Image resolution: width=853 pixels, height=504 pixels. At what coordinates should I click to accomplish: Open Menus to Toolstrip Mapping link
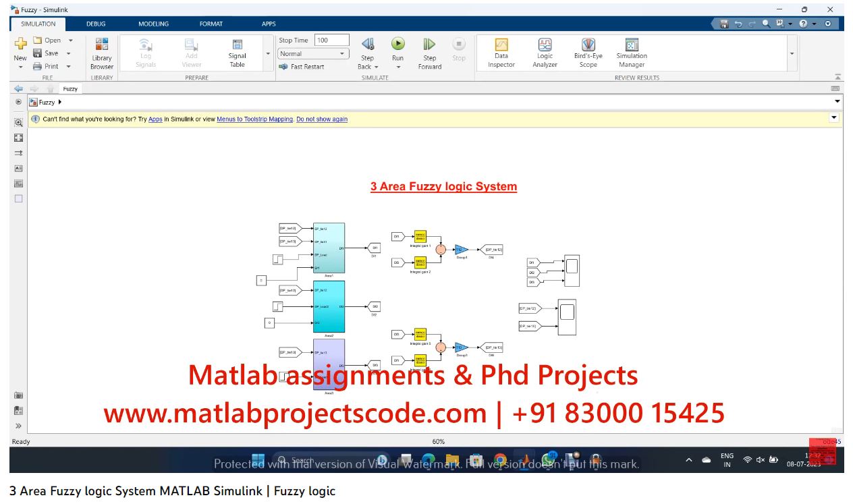point(255,119)
